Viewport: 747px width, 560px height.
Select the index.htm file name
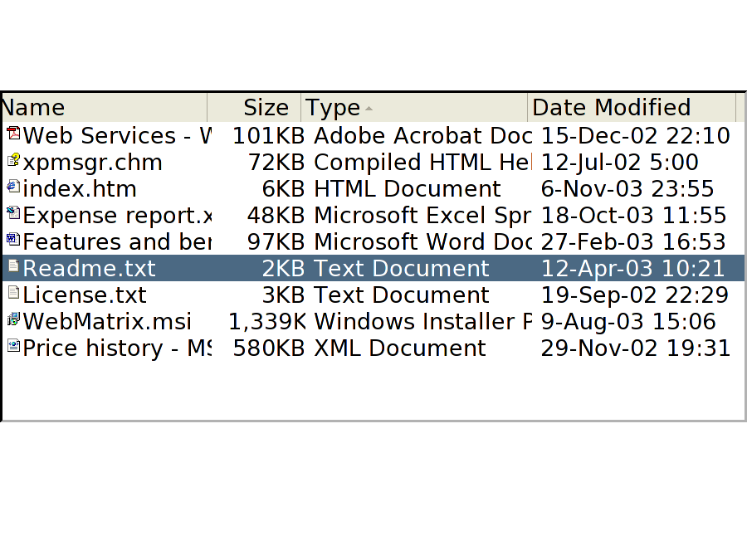tap(80, 189)
